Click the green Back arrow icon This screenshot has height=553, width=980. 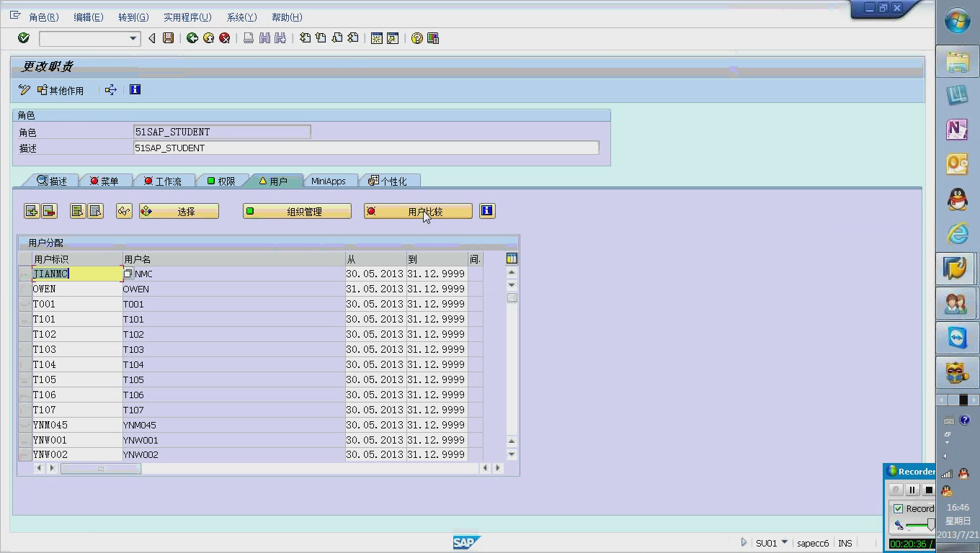192,38
